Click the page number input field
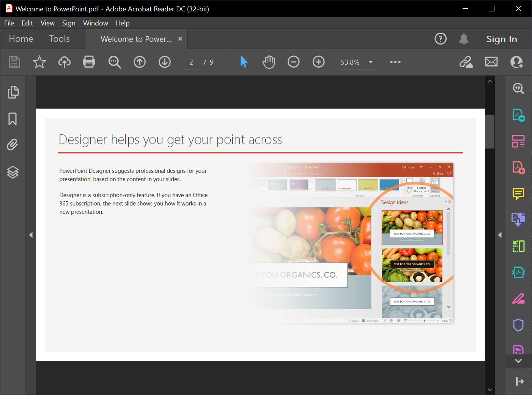The image size is (532, 395). point(191,62)
